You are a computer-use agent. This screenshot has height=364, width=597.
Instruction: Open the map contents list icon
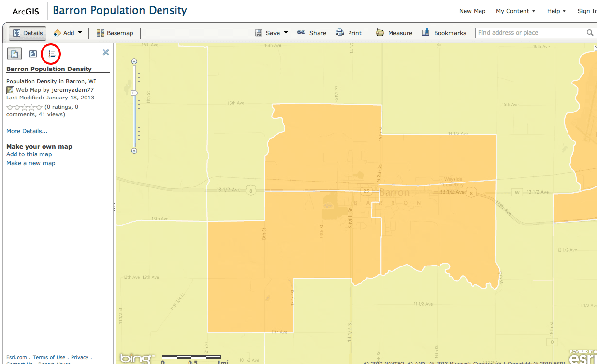[33, 54]
